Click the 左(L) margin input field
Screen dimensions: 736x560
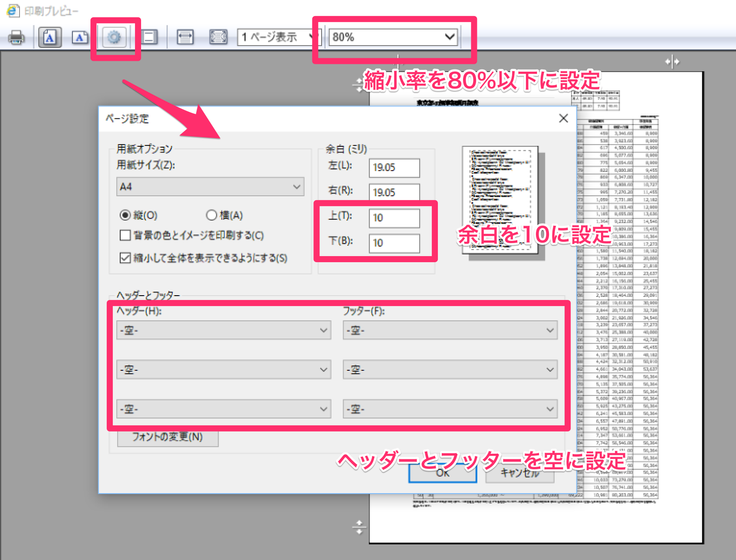(x=394, y=168)
